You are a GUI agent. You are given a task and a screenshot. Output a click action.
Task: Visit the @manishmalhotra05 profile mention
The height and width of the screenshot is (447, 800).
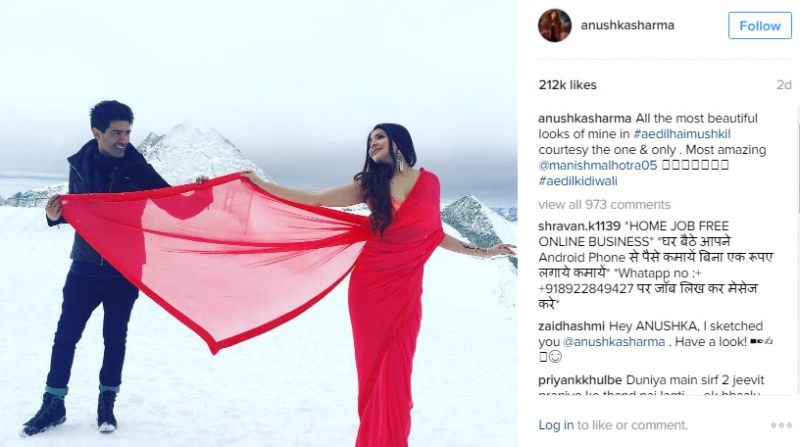tap(597, 165)
